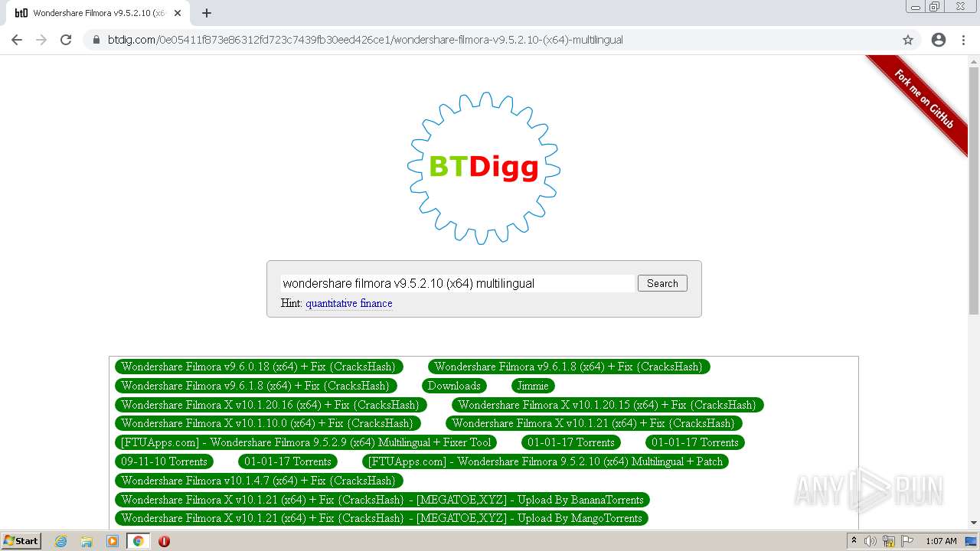Open Fork me on GitHub ribbon
The image size is (980, 551).
coord(923,99)
